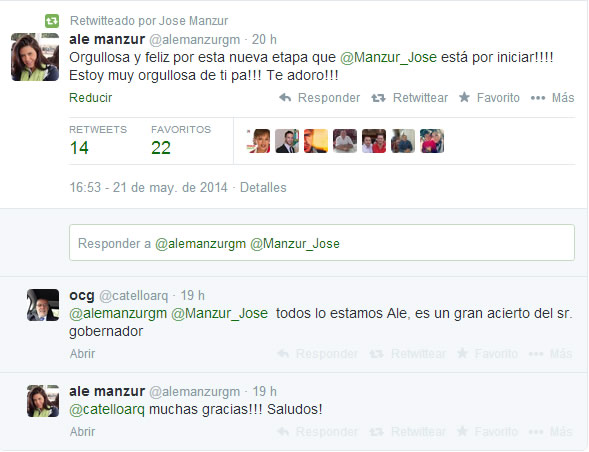Open the Más options on main tweet
Viewport: 589px width, 452px height.
[x=552, y=98]
